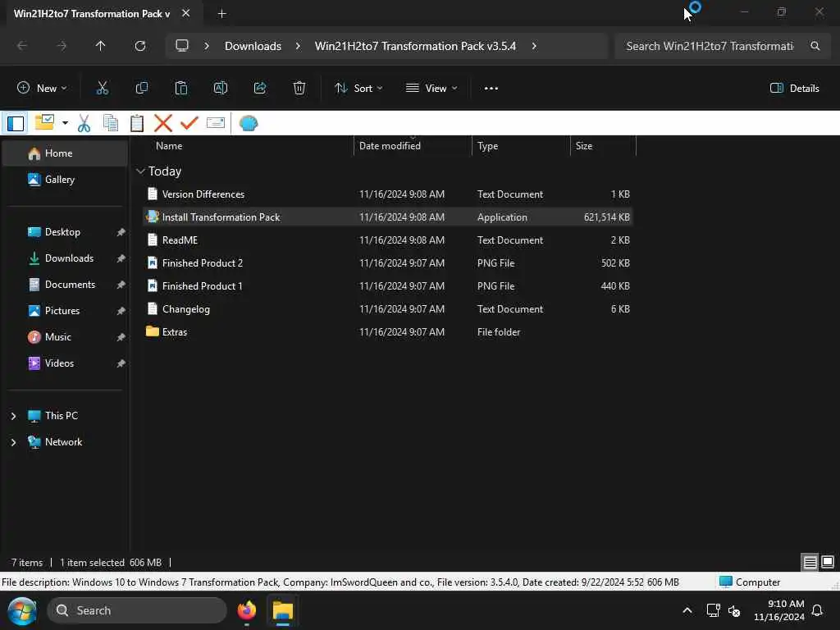
Task: Open the See more three-dots menu
Action: pyautogui.click(x=491, y=89)
